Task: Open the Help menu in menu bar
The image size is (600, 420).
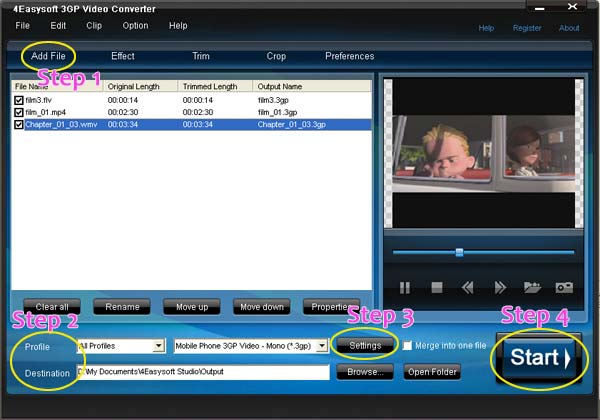Action: click(178, 26)
